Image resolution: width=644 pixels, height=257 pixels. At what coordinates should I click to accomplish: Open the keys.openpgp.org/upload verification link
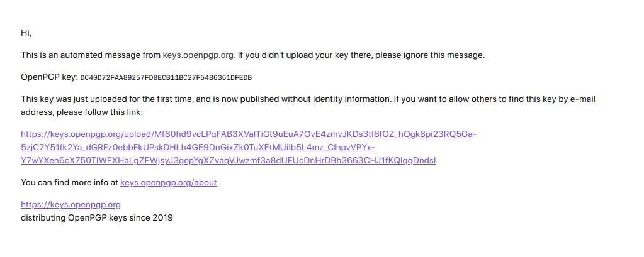pos(249,134)
